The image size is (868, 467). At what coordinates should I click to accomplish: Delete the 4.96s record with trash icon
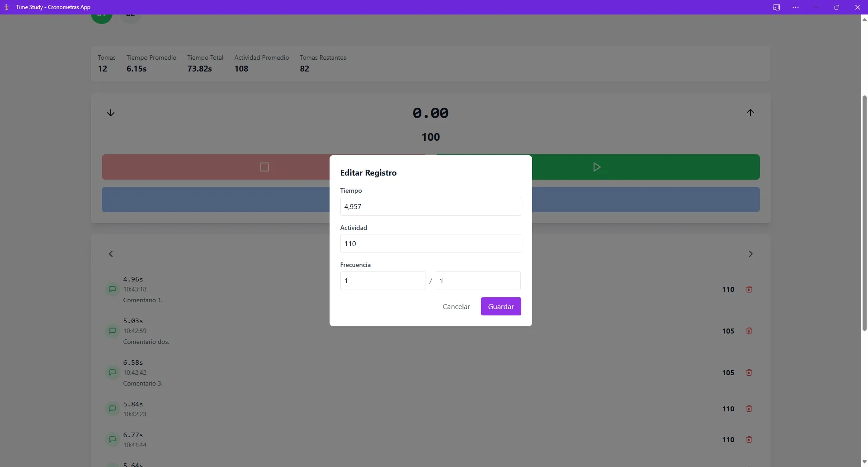749,289
